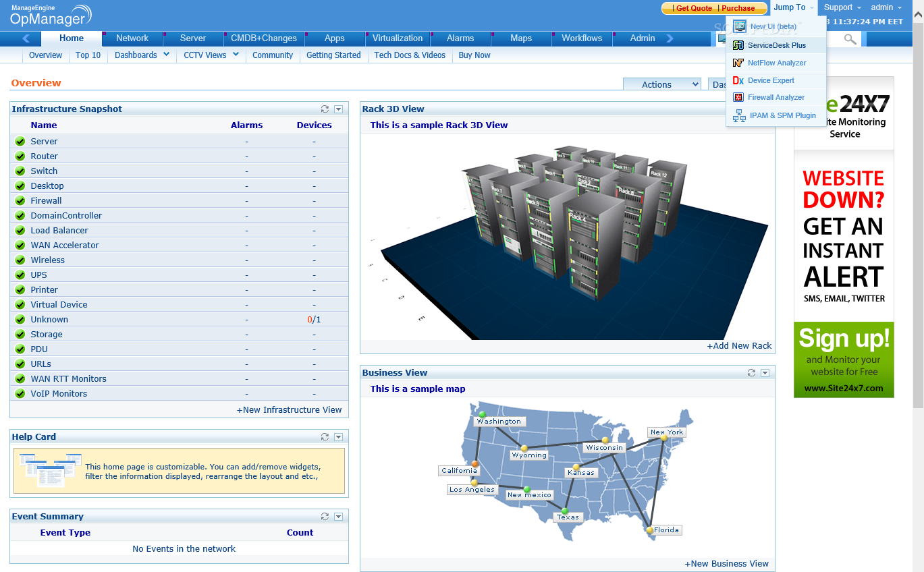Click the New York node label
The width and height of the screenshot is (924, 572).
pyautogui.click(x=667, y=432)
